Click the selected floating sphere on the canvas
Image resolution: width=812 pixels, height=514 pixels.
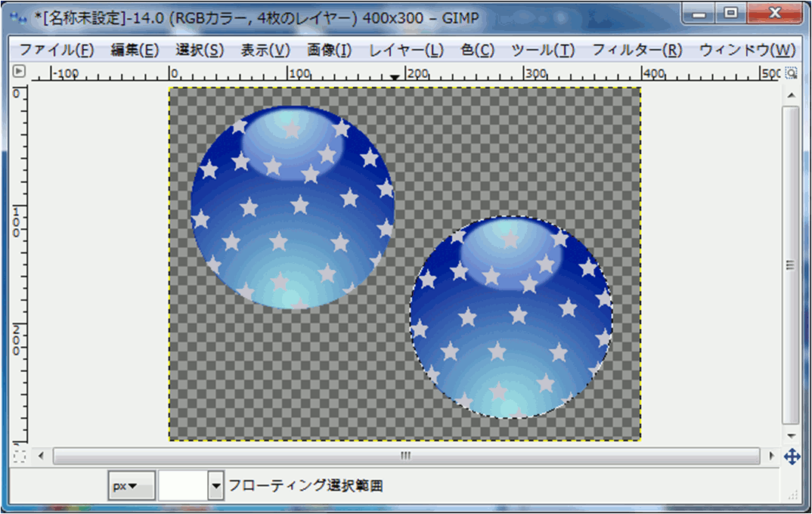pyautogui.click(x=511, y=318)
